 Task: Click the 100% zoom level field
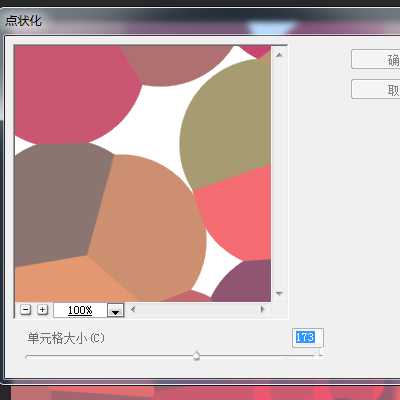80,310
